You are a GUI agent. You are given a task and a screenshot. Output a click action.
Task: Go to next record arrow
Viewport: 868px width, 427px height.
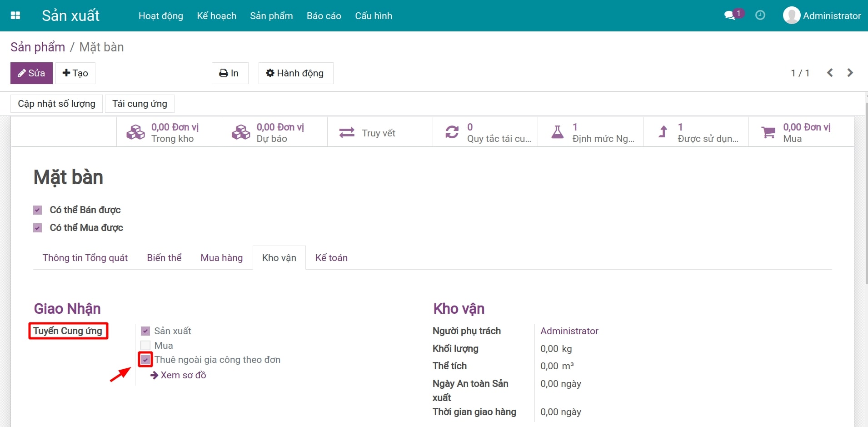(850, 73)
